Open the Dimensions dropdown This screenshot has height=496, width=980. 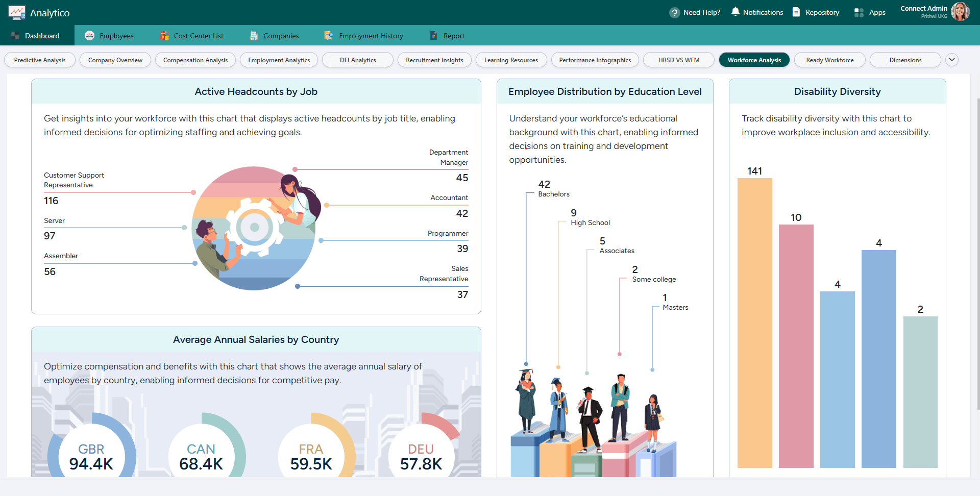pyautogui.click(x=905, y=60)
